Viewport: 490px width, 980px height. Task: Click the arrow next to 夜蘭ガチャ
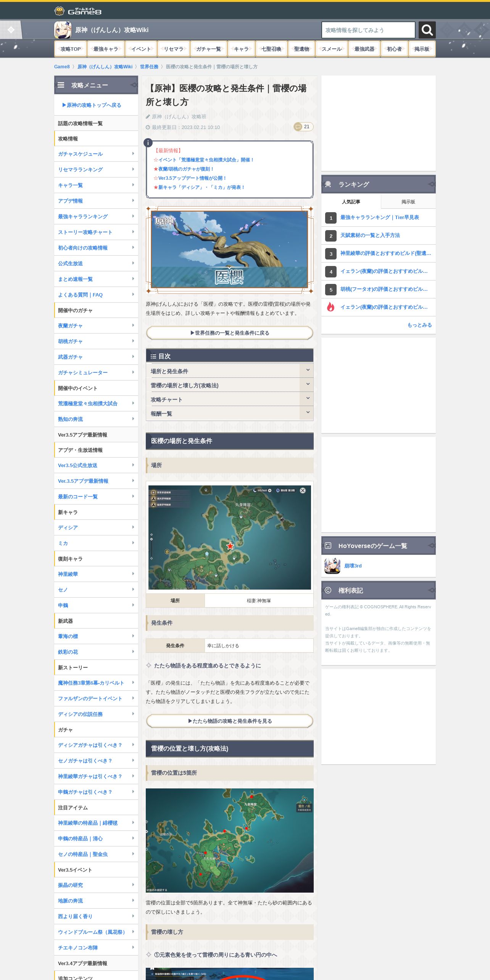[x=133, y=326]
